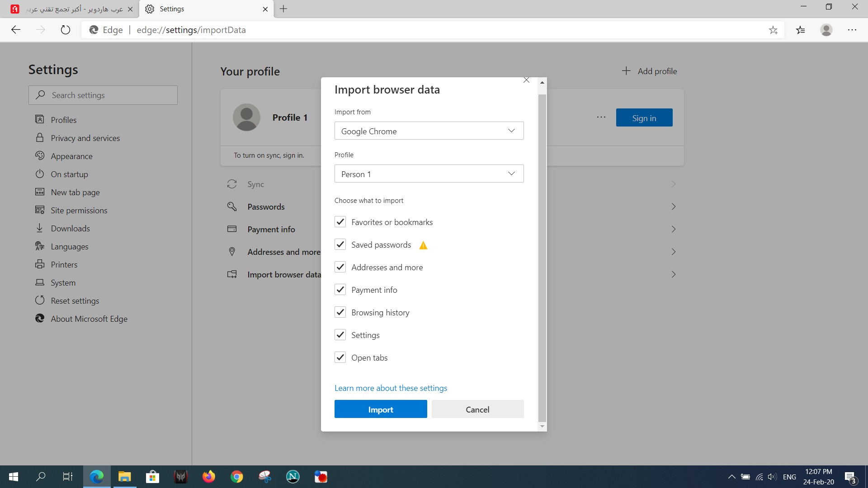Expand the Passwords row chevron
Image resolution: width=868 pixels, height=488 pixels.
point(674,206)
